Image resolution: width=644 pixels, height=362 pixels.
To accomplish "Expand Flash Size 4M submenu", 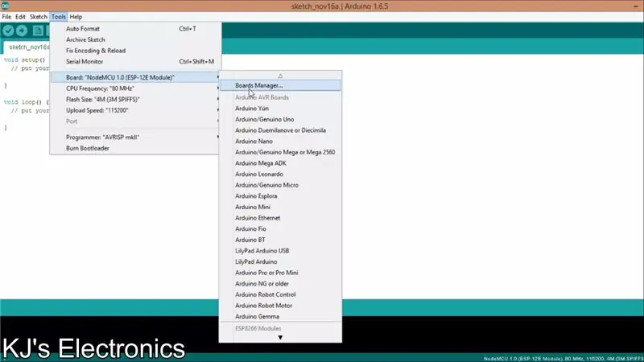I will tap(135, 99).
